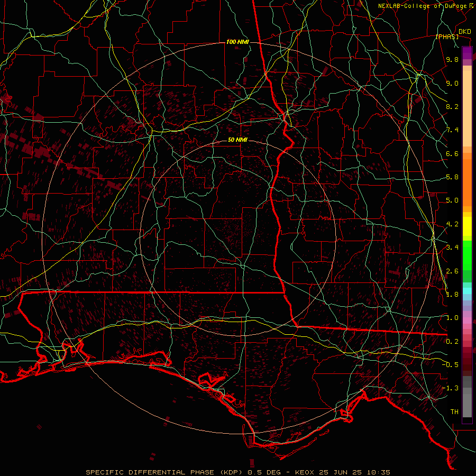Click the 8.2 value on the color scale

[452, 106]
